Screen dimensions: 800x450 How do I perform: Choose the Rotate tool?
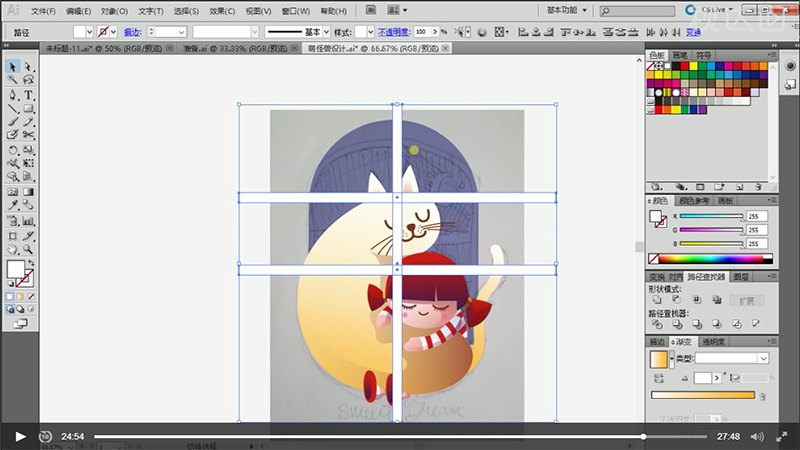click(13, 150)
